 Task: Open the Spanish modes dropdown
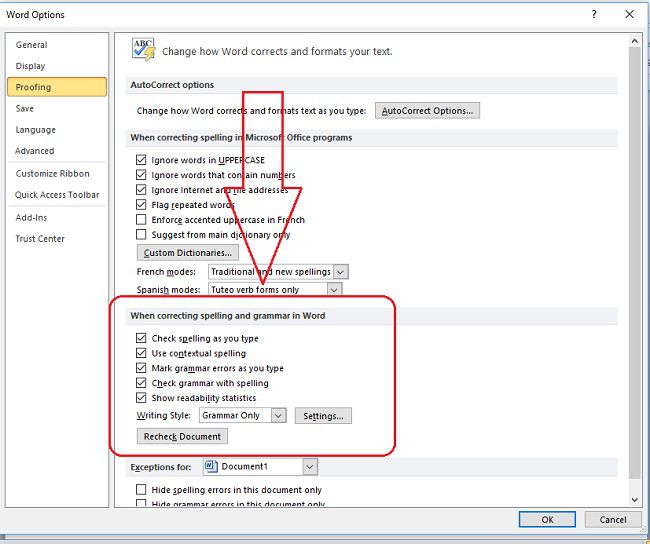(x=334, y=289)
